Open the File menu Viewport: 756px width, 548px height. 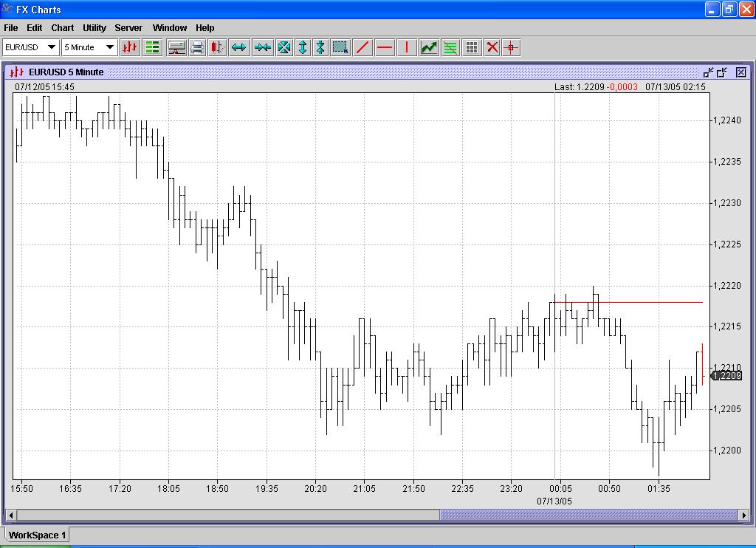pos(10,28)
